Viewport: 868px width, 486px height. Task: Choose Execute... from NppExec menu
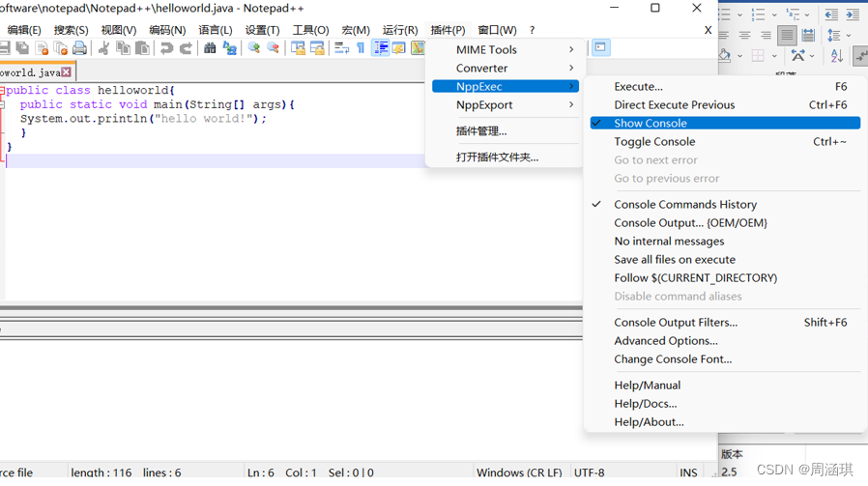725,86
